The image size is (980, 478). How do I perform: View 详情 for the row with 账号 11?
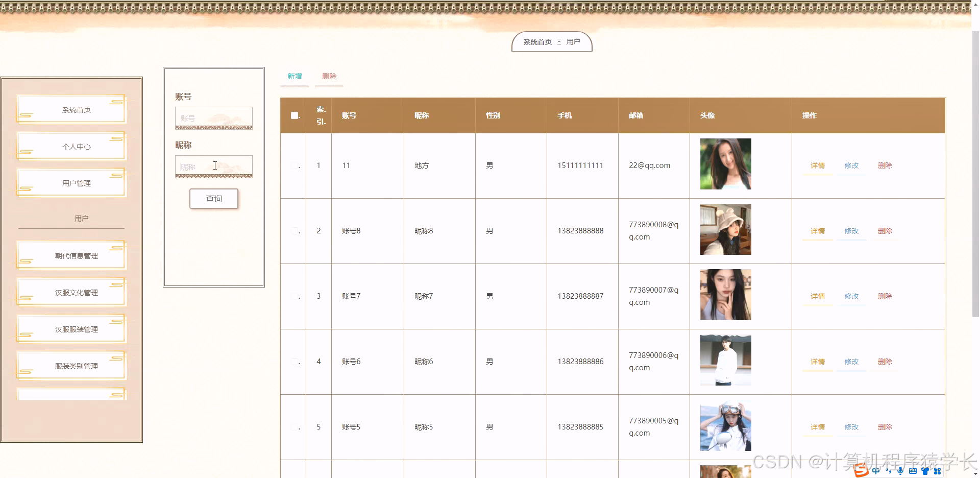(x=818, y=165)
